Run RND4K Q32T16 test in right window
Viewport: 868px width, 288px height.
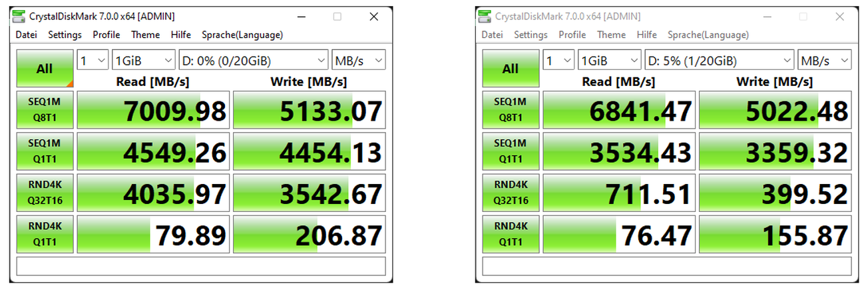point(511,193)
